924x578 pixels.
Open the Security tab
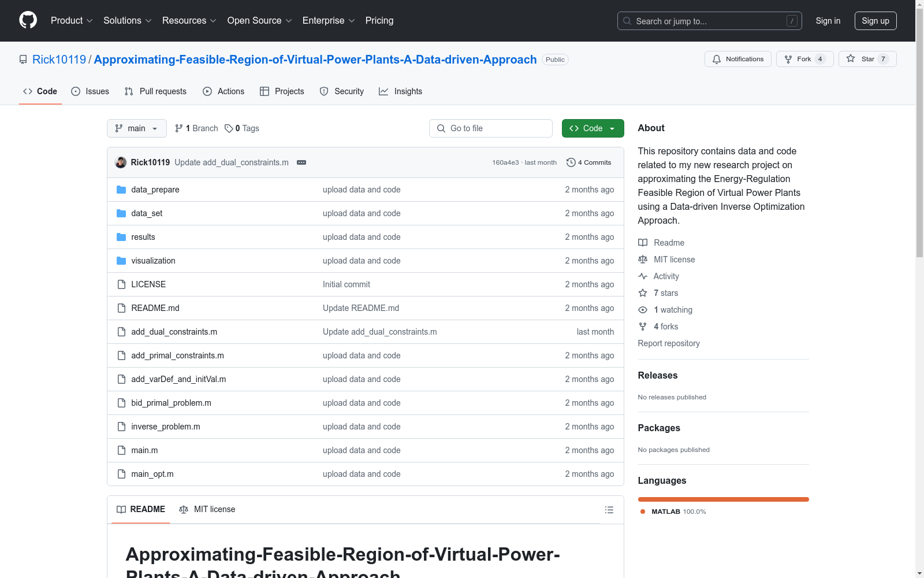[x=342, y=91]
